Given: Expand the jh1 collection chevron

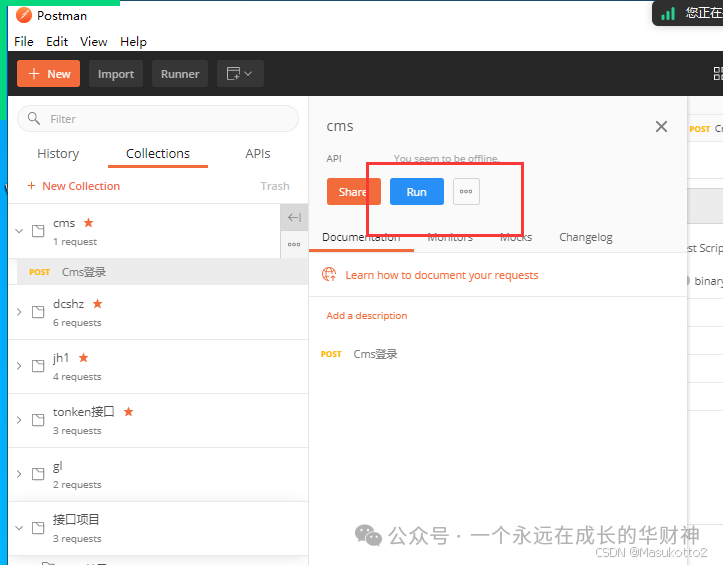Looking at the screenshot, I should coord(19,366).
